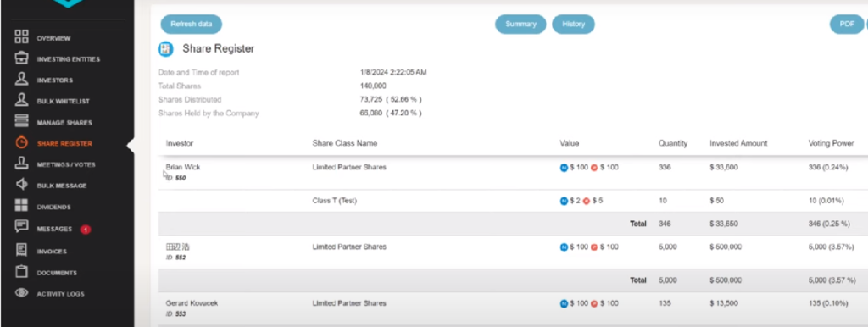This screenshot has width=868, height=327.
Task: Click the Share Register heading icon
Action: (x=165, y=48)
